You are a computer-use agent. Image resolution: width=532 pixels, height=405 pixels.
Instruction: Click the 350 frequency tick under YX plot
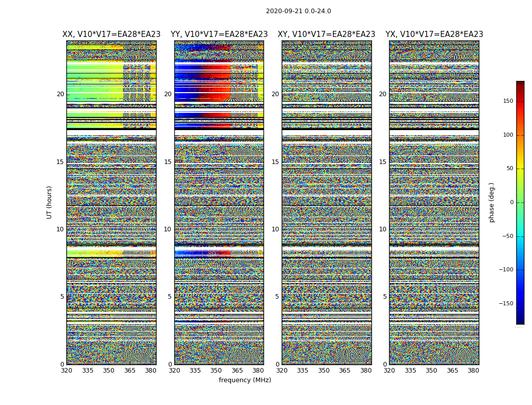pos(432,371)
